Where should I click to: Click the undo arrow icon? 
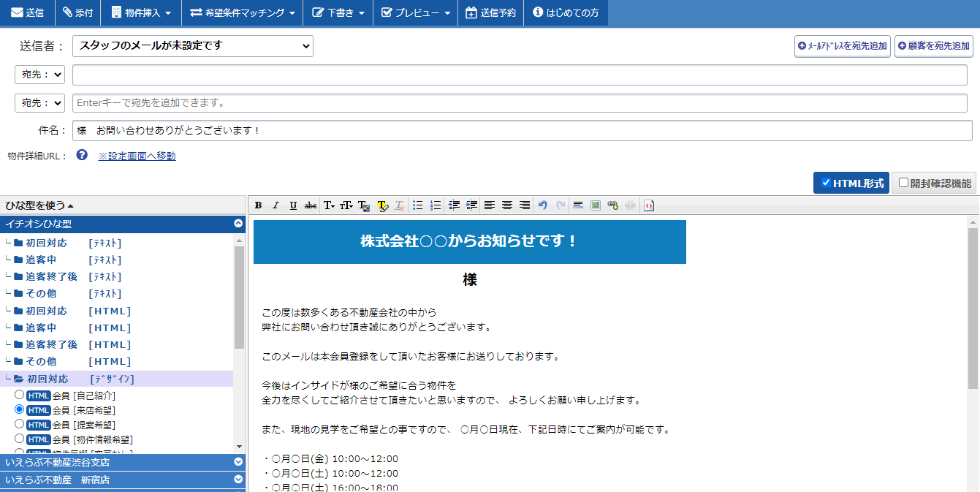tap(542, 205)
